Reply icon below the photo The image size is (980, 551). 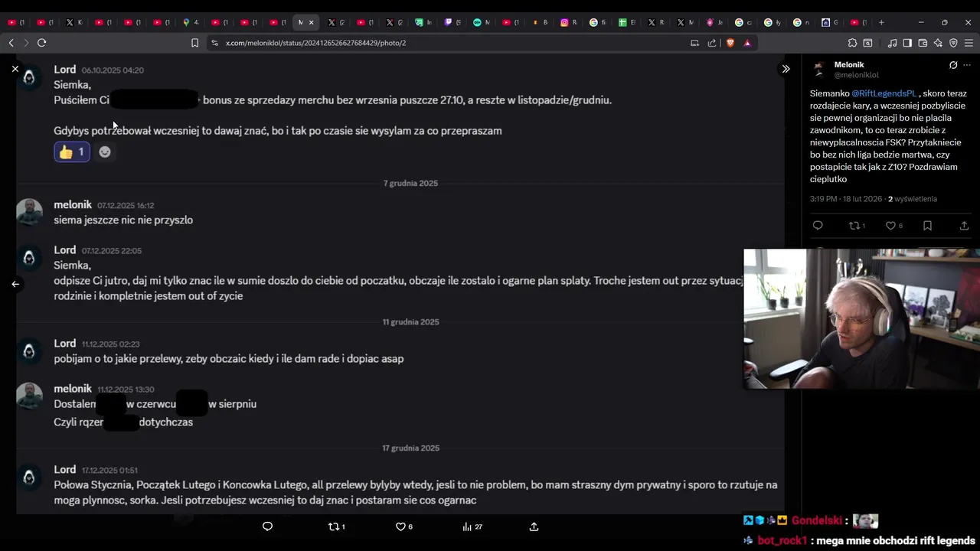[267, 527]
